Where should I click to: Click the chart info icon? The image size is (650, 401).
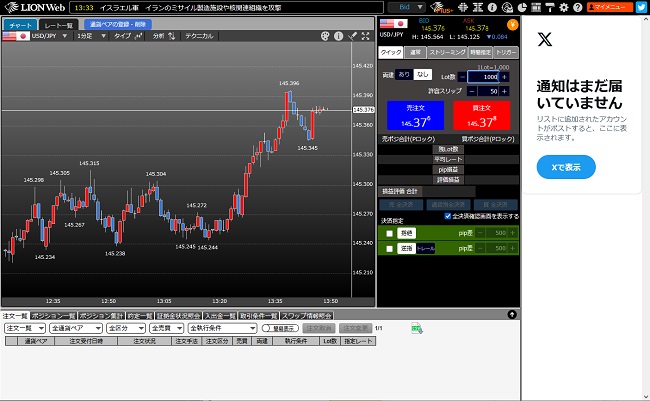339,36
